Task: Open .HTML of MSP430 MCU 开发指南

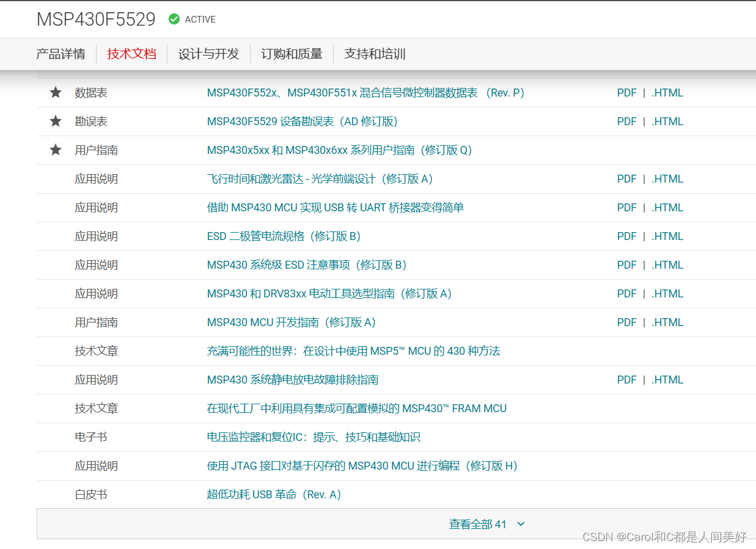Action: click(667, 322)
